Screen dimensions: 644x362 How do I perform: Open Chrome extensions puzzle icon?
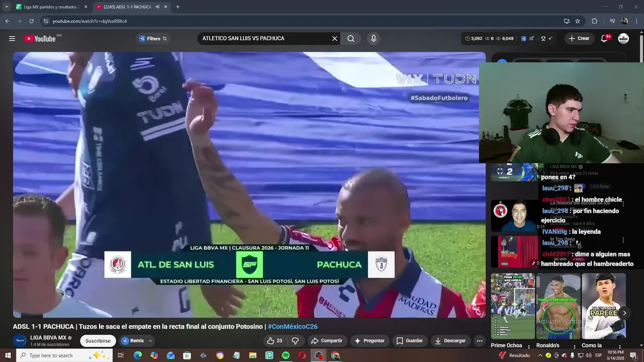coord(594,21)
